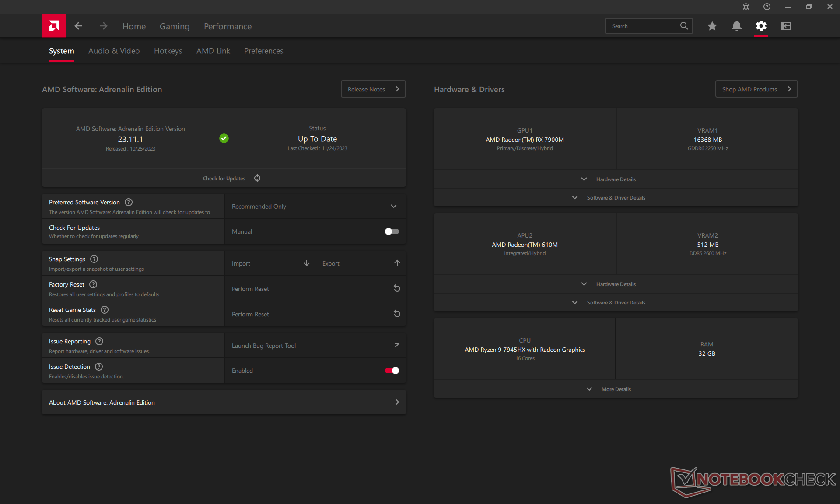The height and width of the screenshot is (504, 840).
Task: Expand GPU1 Software & Driver Details
Action: click(616, 198)
